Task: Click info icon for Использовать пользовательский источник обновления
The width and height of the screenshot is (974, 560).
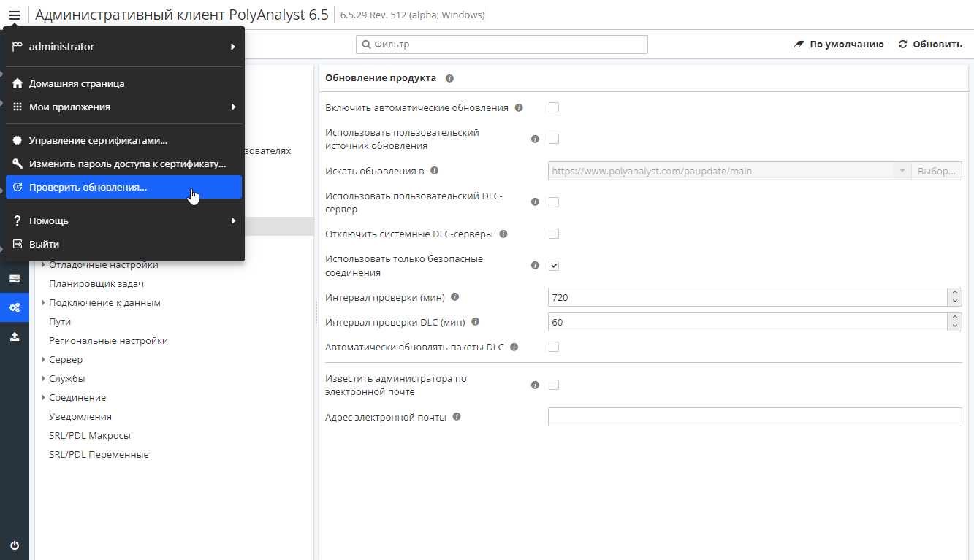Action: click(535, 139)
